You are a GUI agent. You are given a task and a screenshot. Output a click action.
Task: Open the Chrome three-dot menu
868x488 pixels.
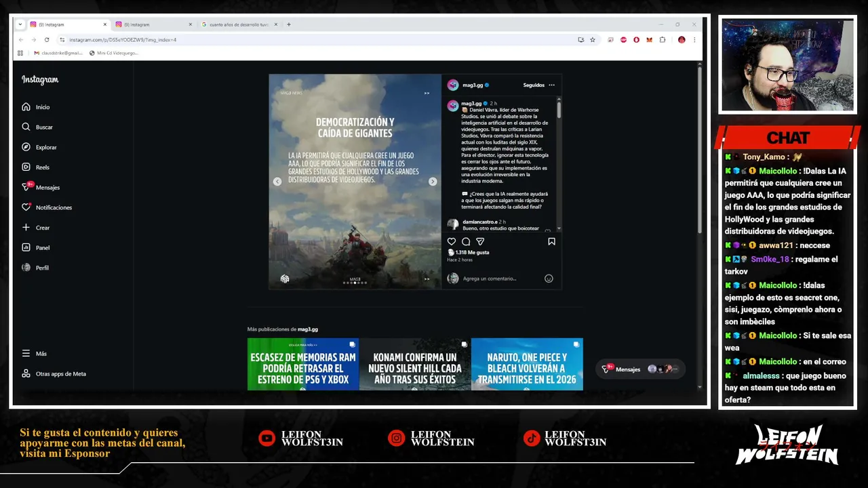694,40
